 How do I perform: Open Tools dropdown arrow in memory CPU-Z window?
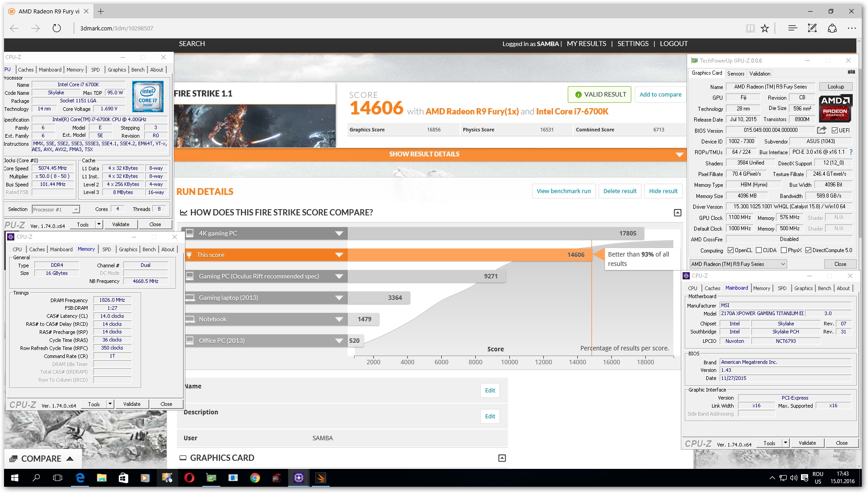point(110,404)
